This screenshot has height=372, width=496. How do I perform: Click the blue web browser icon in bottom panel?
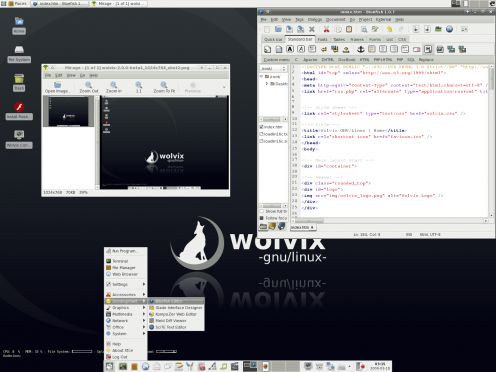click(x=145, y=366)
